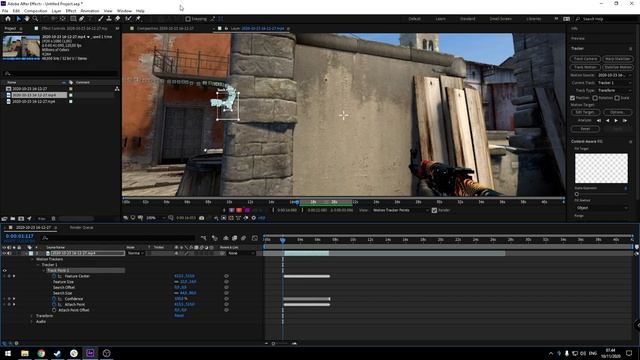Expand the Transform property group

tap(32, 316)
